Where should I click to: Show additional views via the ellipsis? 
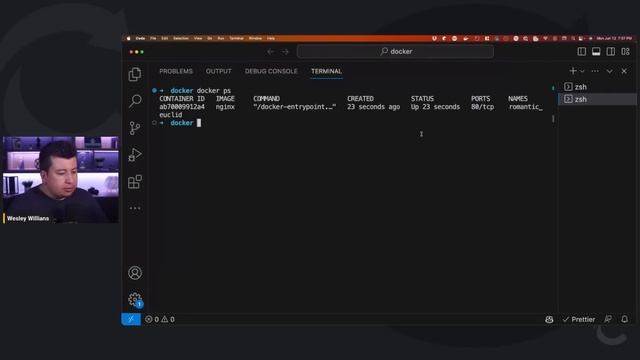click(x=135, y=208)
